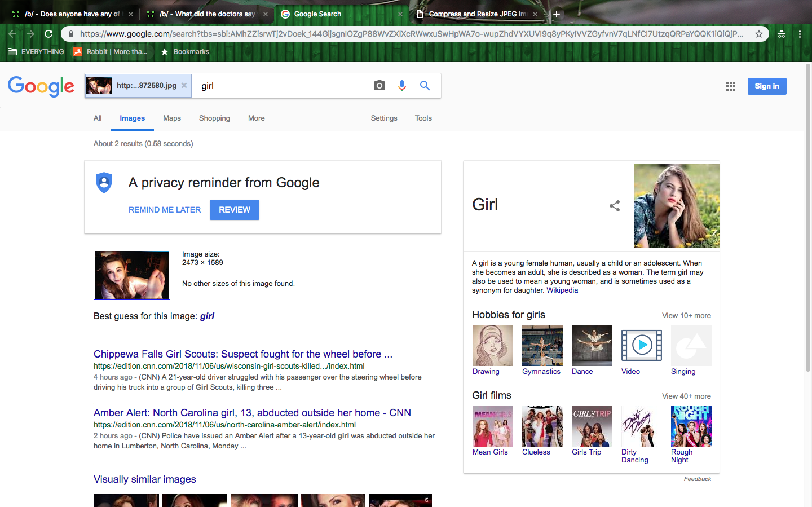Expand 'View 10+ more' hobbies
The width and height of the screenshot is (812, 507).
tap(686, 316)
